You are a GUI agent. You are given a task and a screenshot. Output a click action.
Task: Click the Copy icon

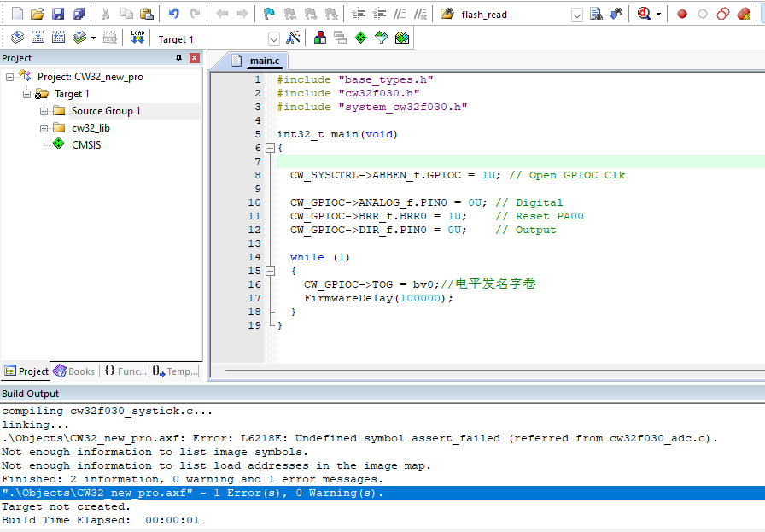coord(126,14)
